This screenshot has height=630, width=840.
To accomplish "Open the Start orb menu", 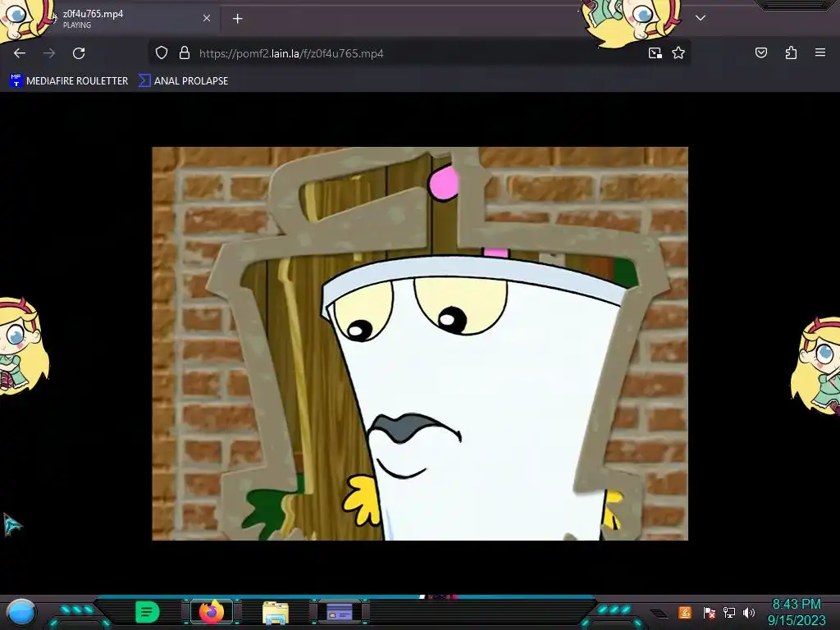I will 21,613.
